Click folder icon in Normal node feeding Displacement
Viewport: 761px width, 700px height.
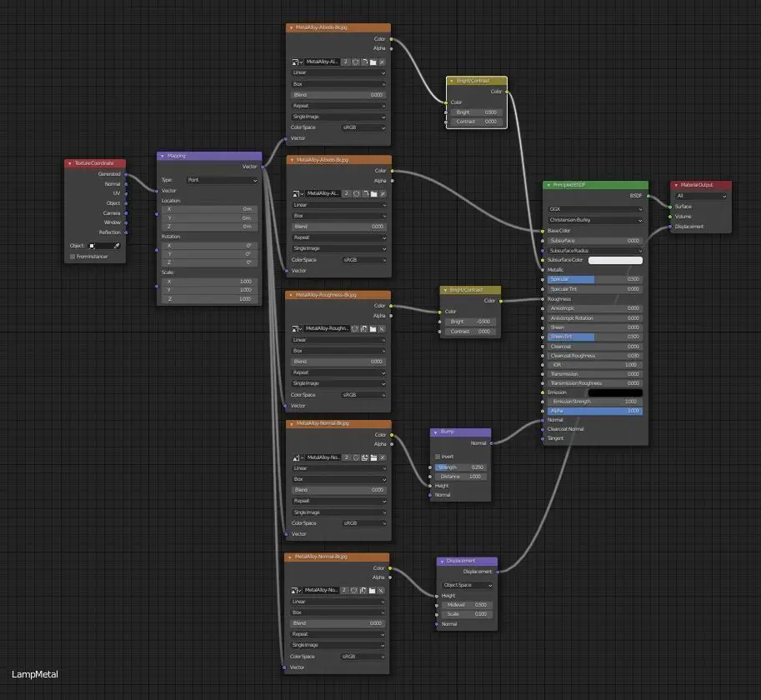(x=373, y=590)
